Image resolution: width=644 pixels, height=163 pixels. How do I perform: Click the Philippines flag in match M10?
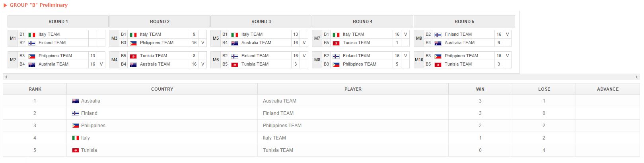[438, 56]
